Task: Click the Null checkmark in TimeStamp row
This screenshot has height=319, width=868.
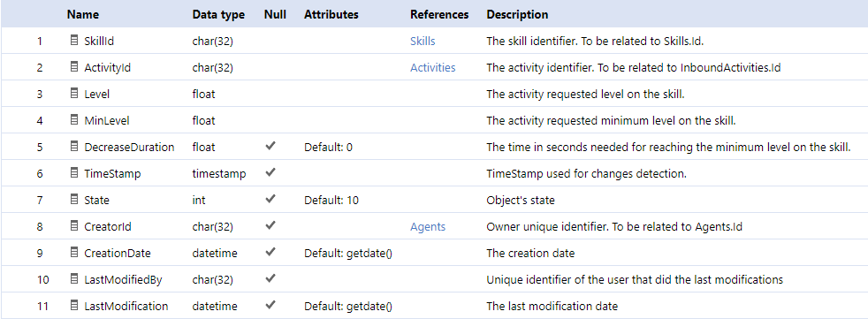Action: click(x=270, y=173)
